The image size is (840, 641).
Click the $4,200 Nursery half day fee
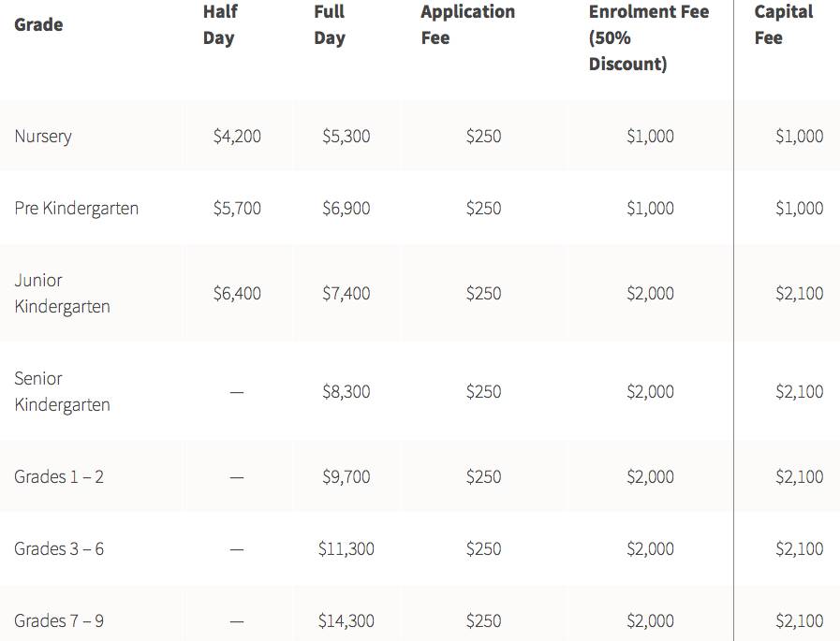[x=237, y=137]
